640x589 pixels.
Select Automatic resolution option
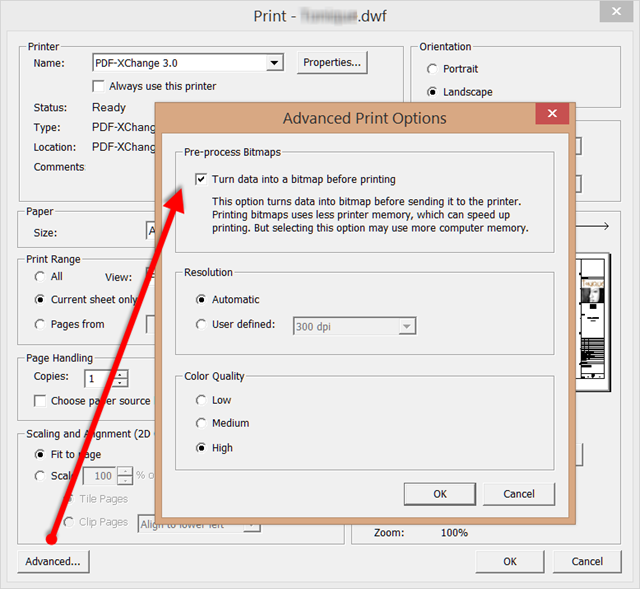pyautogui.click(x=202, y=299)
